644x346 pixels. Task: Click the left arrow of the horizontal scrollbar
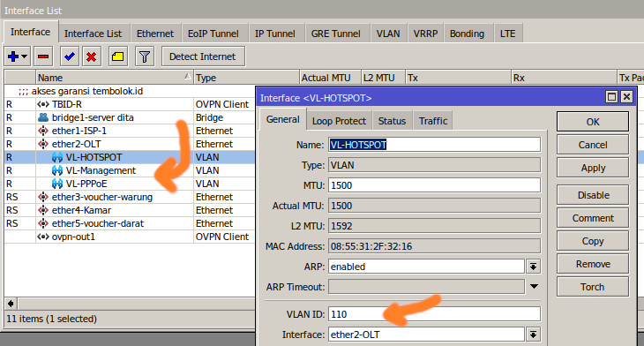pyautogui.click(x=11, y=304)
